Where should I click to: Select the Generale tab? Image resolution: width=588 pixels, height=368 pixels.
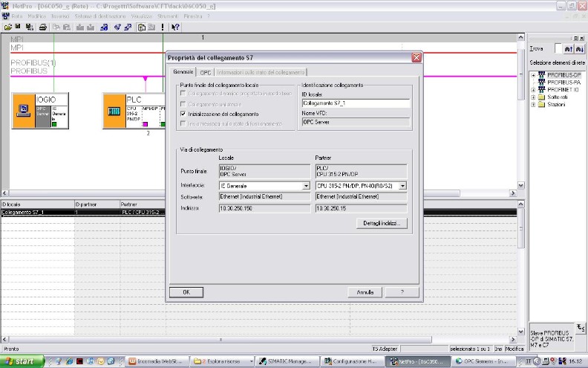pos(183,71)
